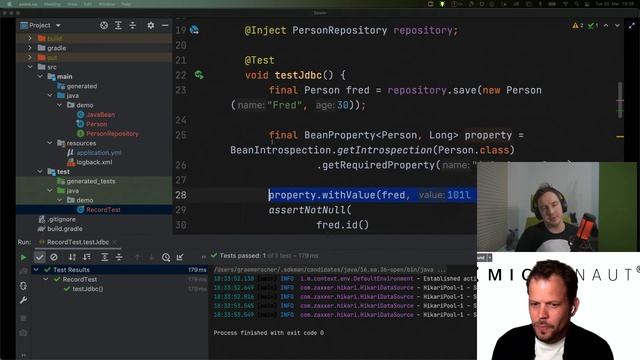Collapse the resources folder

click(x=50, y=143)
